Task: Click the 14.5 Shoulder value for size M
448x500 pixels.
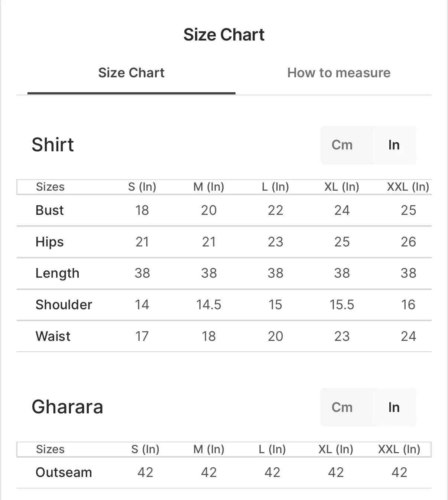Action: (208, 305)
